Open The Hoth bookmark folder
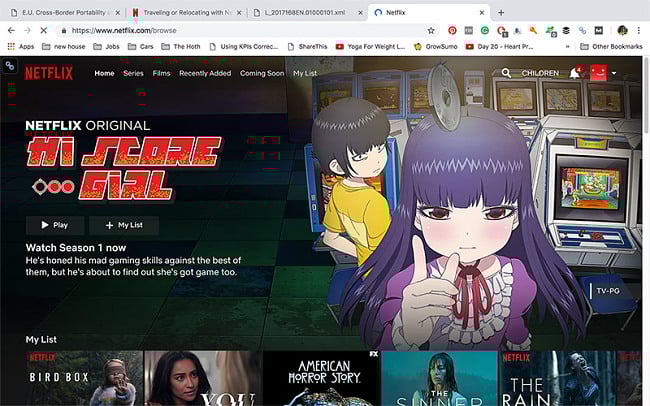The image size is (650, 406). 181,46
